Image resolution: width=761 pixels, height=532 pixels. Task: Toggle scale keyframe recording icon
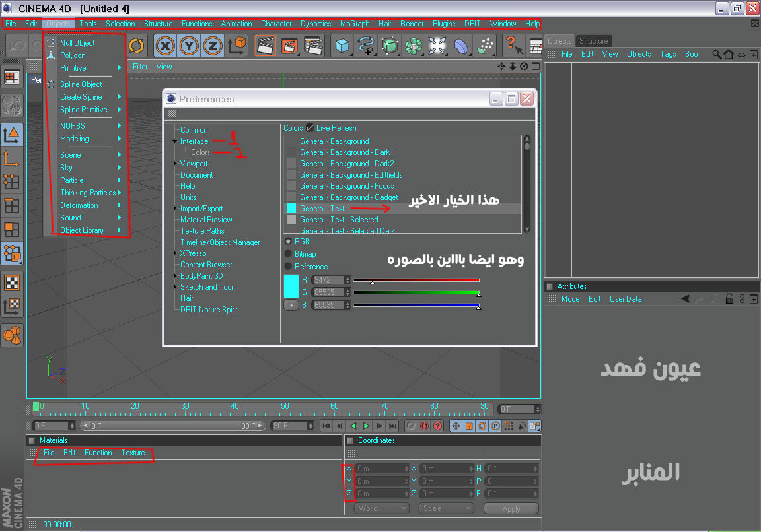(469, 426)
